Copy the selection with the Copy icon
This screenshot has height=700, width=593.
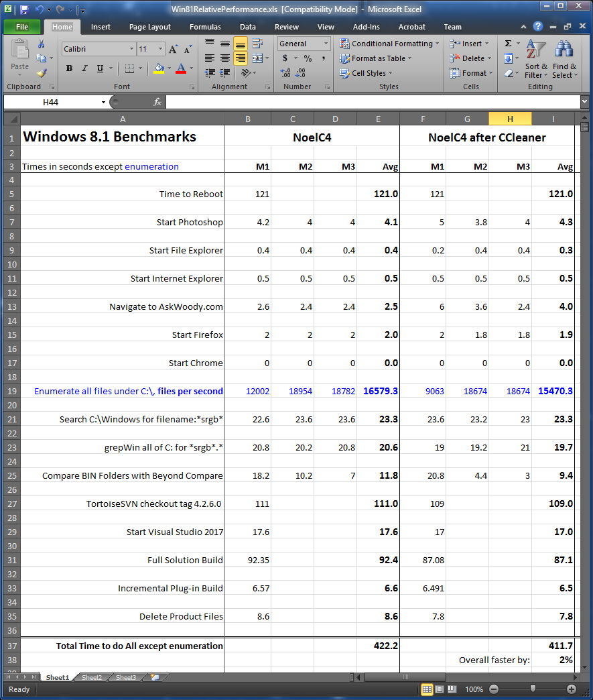pos(41,58)
